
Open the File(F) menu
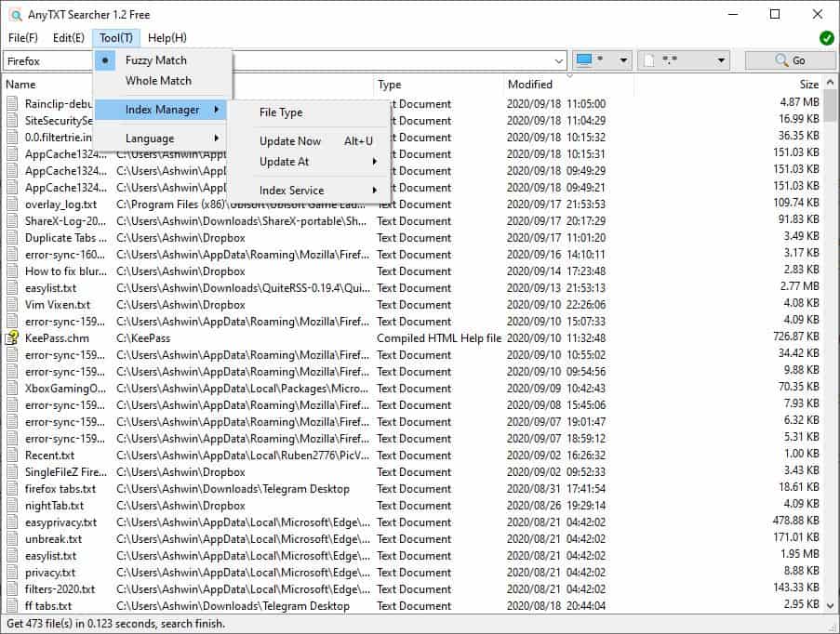(23, 38)
